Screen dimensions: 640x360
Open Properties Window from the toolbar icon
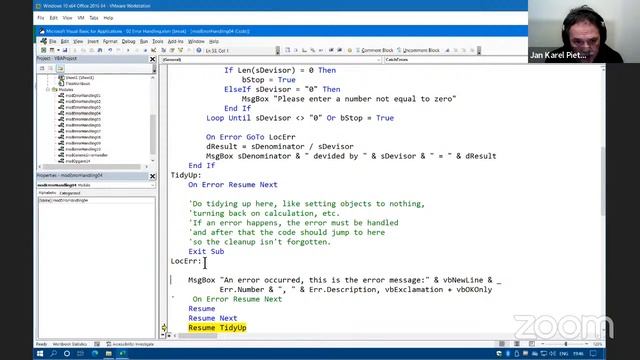[x=172, y=50]
